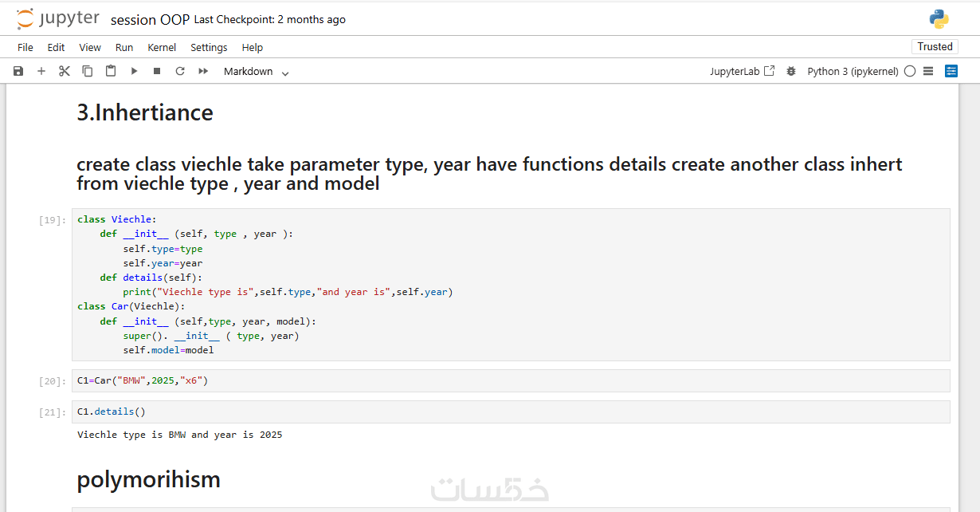The height and width of the screenshot is (512, 980).
Task: Click the Trusted button
Action: coord(935,46)
